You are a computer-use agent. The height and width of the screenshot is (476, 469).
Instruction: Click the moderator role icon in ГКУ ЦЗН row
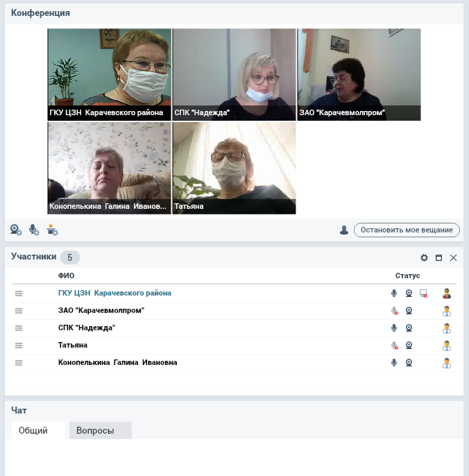[447, 294]
